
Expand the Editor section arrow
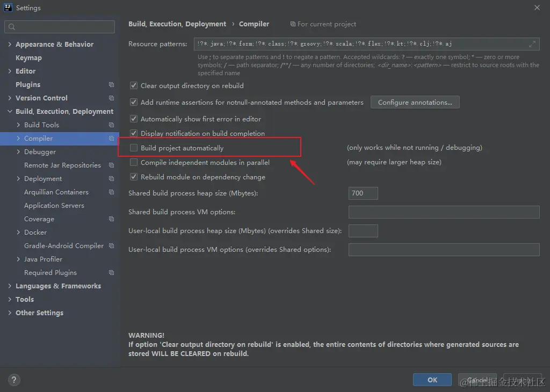[10, 71]
